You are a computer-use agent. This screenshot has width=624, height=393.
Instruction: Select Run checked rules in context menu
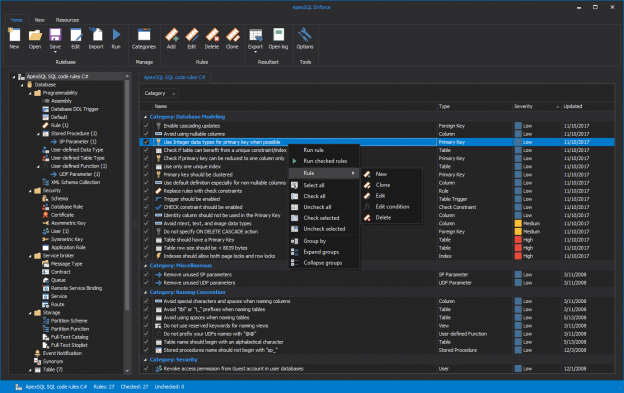tap(325, 161)
